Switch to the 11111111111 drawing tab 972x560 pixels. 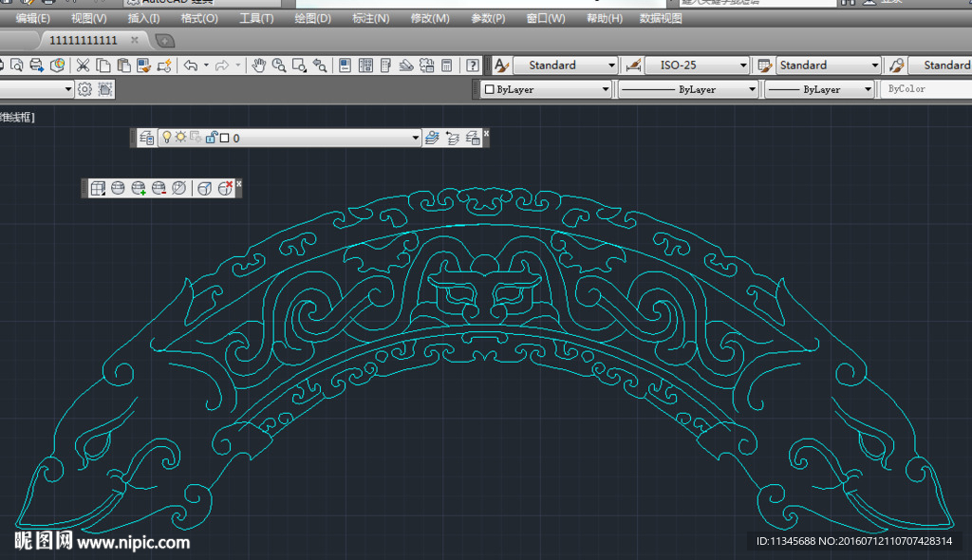tap(84, 40)
